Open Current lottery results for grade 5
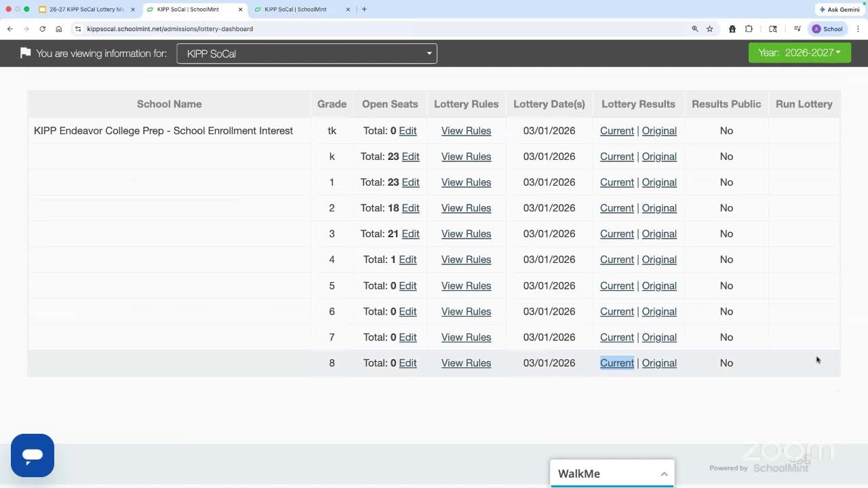The height and width of the screenshot is (488, 868). [x=617, y=286]
